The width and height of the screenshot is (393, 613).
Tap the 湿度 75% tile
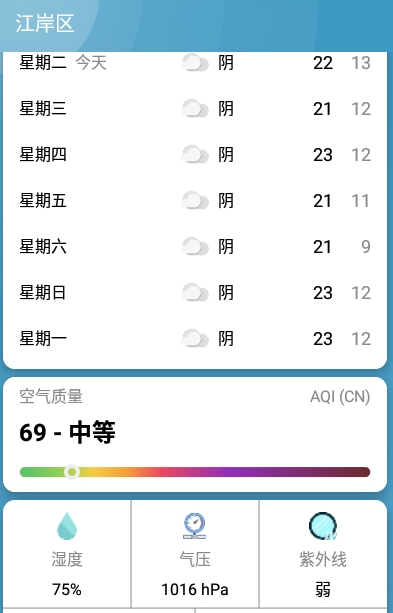(67, 554)
